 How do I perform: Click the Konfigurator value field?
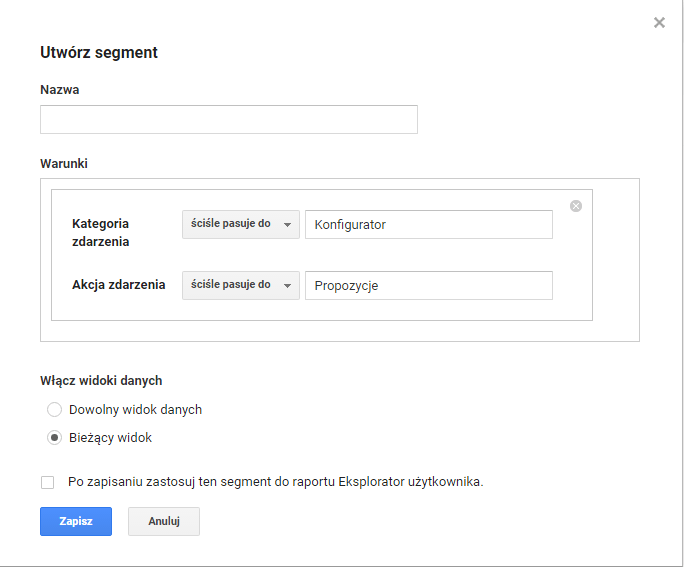point(428,225)
